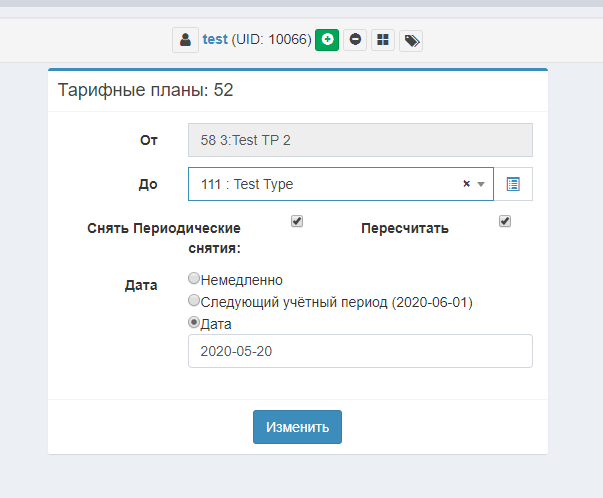Viewport: 603px width, 498px height.
Task: Click the Изменить button
Action: (x=297, y=427)
